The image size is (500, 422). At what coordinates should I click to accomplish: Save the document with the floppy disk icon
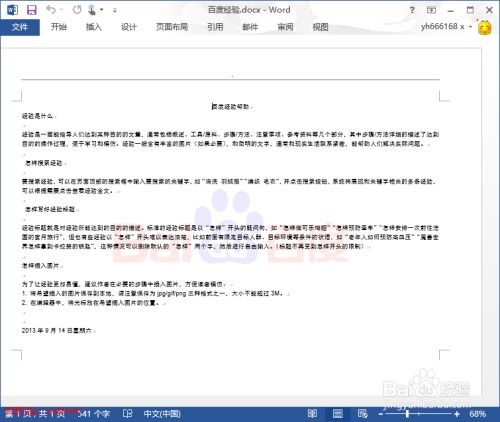[x=32, y=10]
